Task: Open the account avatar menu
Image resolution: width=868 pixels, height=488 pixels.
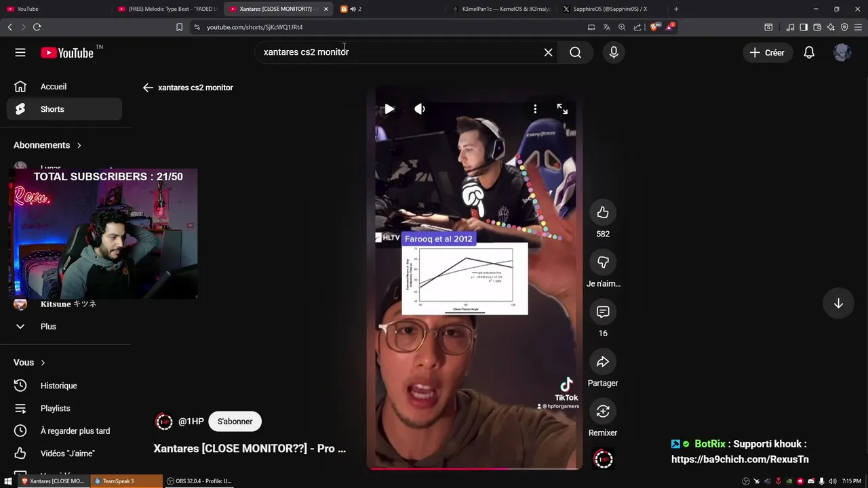Action: coord(842,52)
